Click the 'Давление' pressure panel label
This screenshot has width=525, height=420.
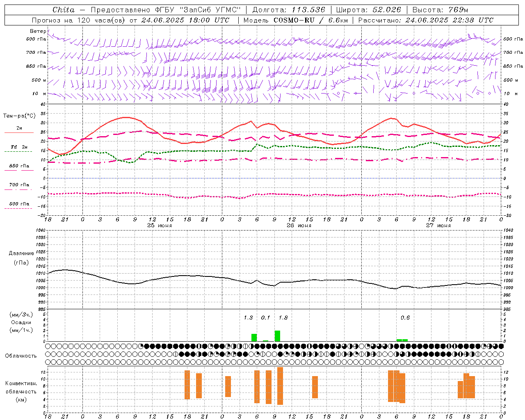tap(21, 253)
